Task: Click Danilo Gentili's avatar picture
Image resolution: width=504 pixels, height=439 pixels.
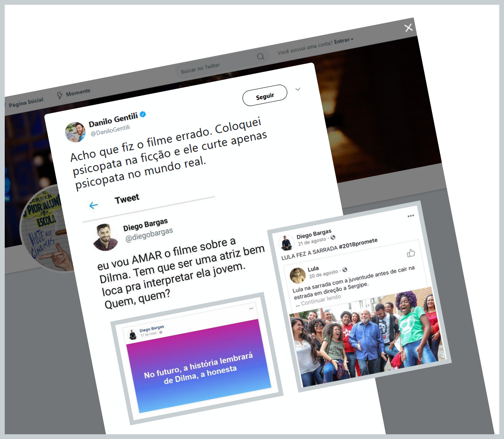Action: pos(76,132)
